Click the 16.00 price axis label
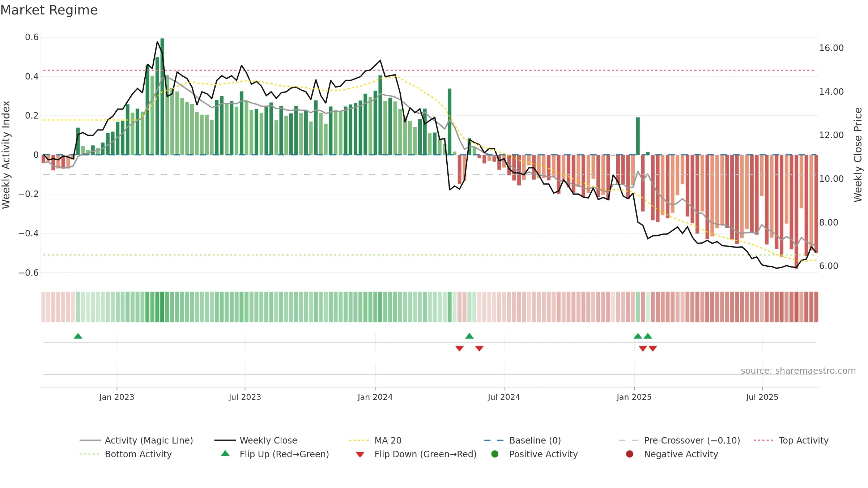 (831, 48)
